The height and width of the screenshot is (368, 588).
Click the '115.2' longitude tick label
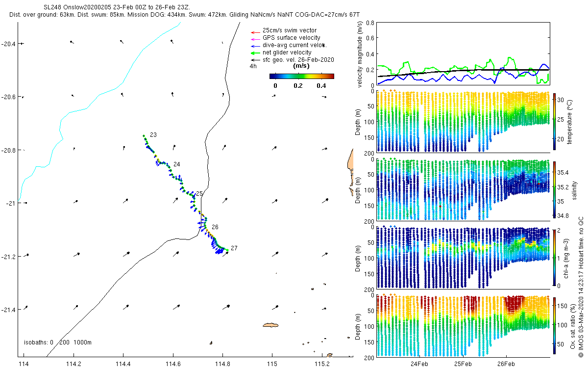(x=321, y=364)
